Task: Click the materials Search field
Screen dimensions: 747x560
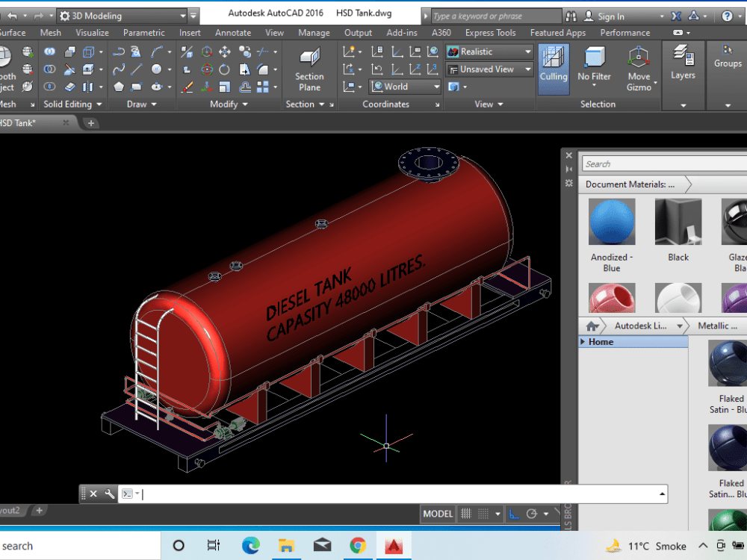Action: point(664,164)
